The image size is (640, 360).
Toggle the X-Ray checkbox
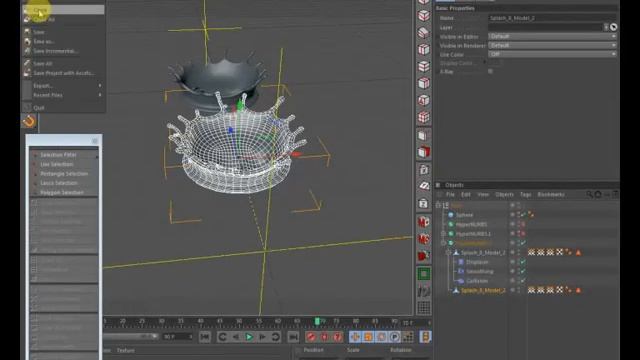490,71
